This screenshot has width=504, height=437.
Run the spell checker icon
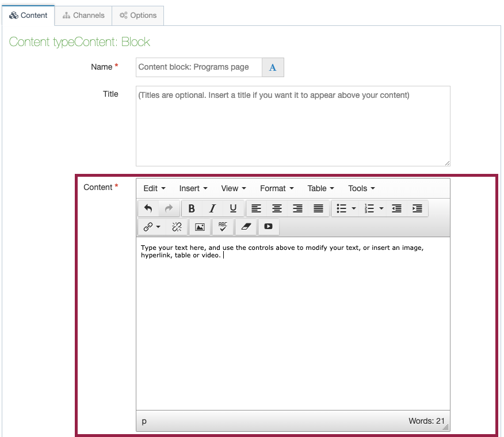point(223,227)
